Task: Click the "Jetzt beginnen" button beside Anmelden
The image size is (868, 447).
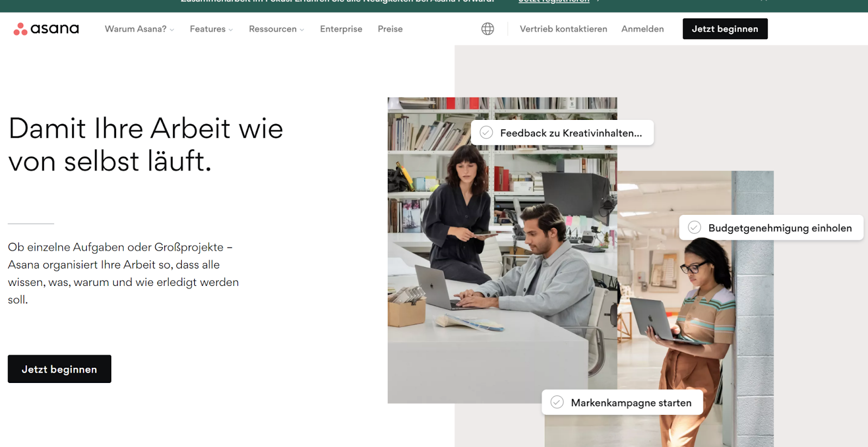Action: [725, 29]
